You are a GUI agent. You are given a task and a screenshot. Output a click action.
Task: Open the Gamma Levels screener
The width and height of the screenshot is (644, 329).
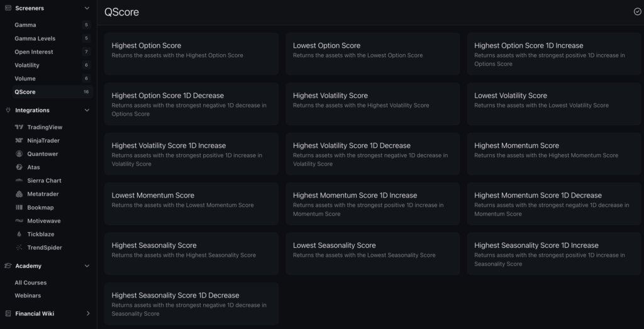point(35,38)
